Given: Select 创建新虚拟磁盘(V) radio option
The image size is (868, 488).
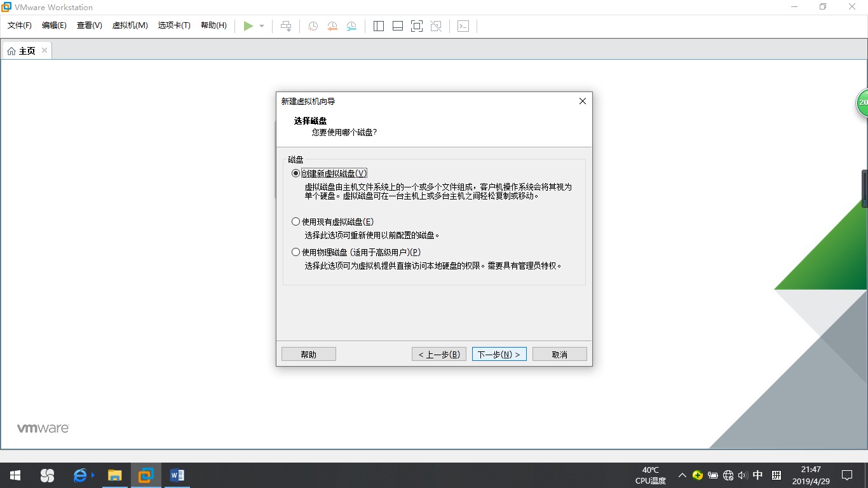Looking at the screenshot, I should point(329,173).
